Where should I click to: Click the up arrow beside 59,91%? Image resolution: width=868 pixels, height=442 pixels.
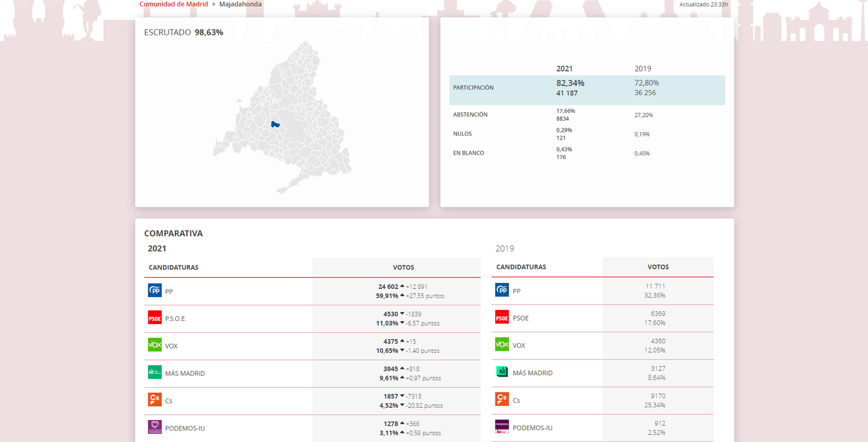tap(402, 295)
